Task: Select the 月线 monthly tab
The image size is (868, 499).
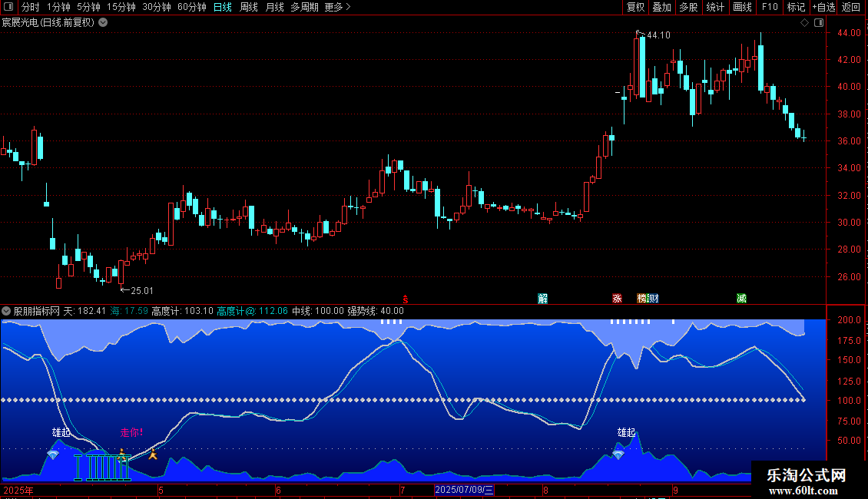Action: pyautogui.click(x=274, y=7)
